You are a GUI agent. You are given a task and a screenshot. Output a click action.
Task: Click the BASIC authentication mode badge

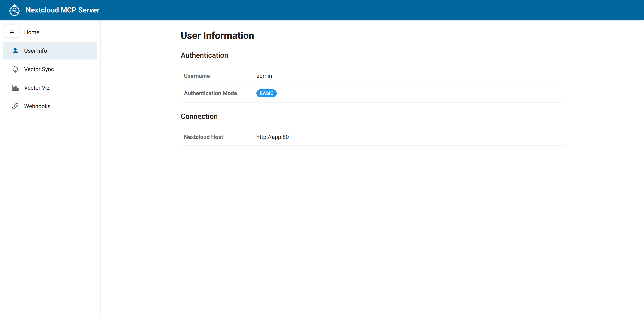[266, 93]
